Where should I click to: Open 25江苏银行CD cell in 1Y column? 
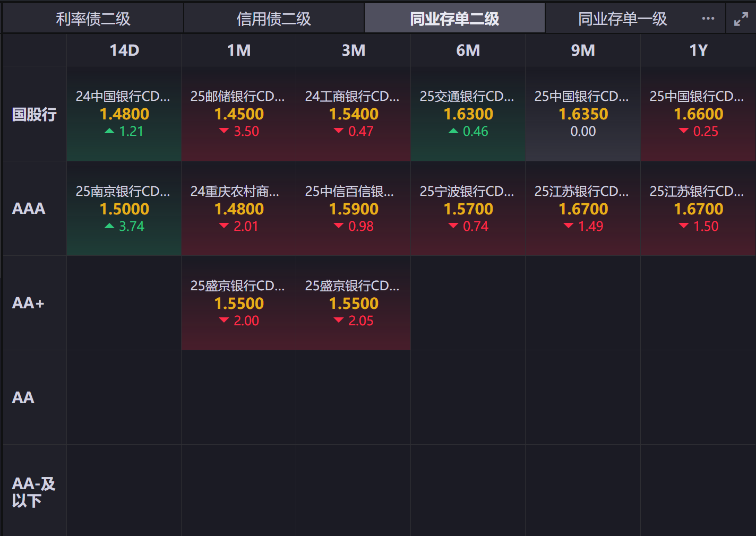pyautogui.click(x=698, y=209)
